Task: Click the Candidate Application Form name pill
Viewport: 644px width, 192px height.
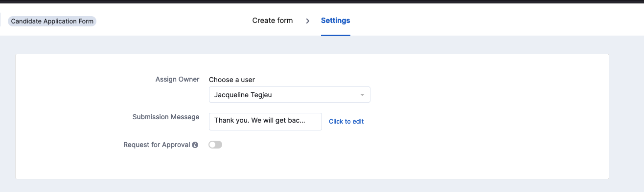Action: pos(52,21)
